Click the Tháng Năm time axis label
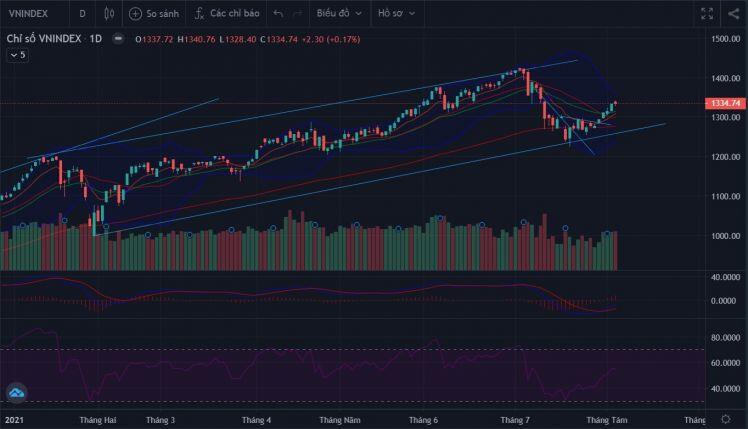Screen dimensions: 748x429 (340, 420)
